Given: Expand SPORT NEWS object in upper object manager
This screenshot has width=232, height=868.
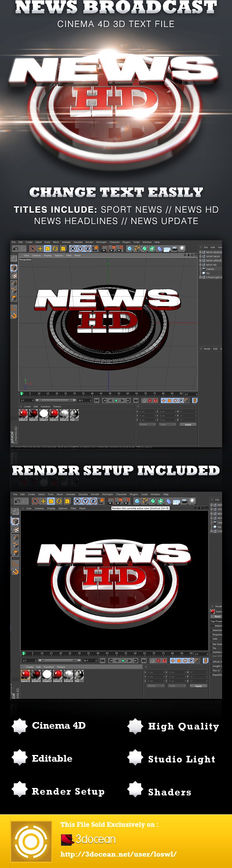Looking at the screenshot, I should click(x=200, y=256).
